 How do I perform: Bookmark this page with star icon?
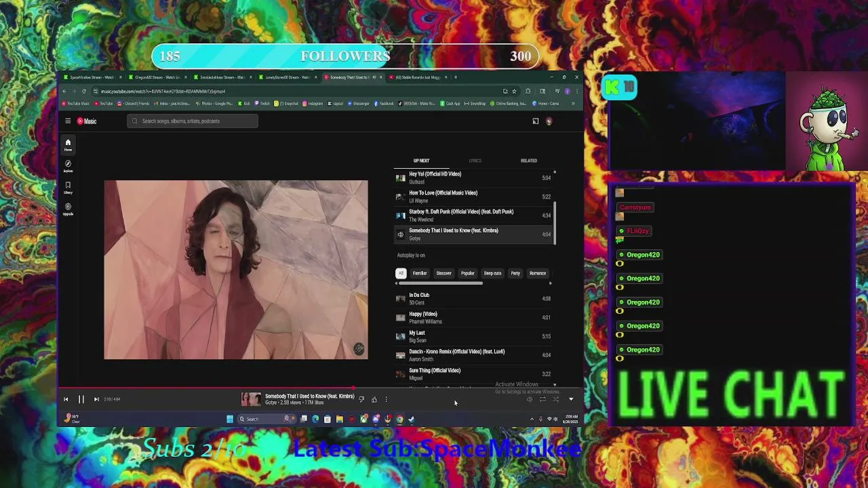click(x=514, y=91)
